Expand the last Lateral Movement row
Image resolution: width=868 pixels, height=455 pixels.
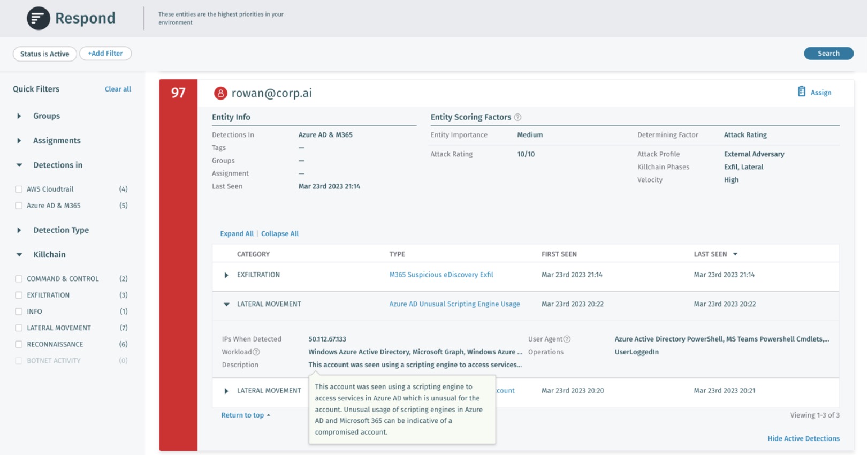(x=226, y=391)
